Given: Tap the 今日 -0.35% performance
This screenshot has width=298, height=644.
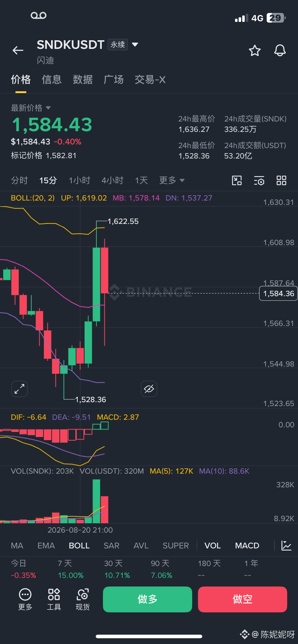Looking at the screenshot, I should click(x=23, y=569).
